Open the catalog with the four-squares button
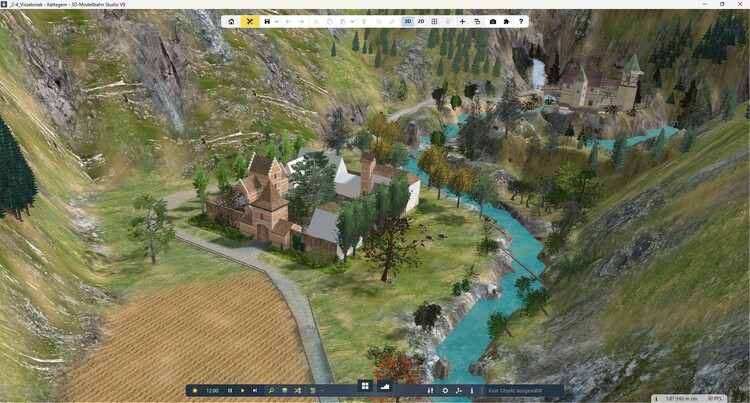750x403 pixels. click(x=365, y=386)
